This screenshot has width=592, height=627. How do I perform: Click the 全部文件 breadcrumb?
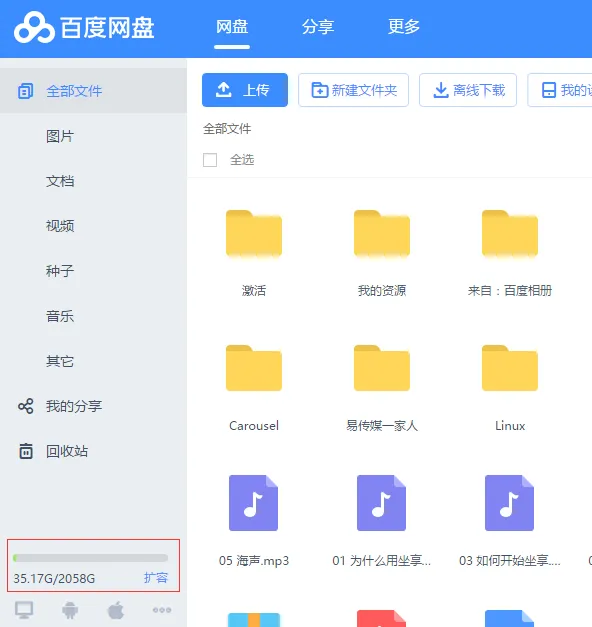click(227, 129)
